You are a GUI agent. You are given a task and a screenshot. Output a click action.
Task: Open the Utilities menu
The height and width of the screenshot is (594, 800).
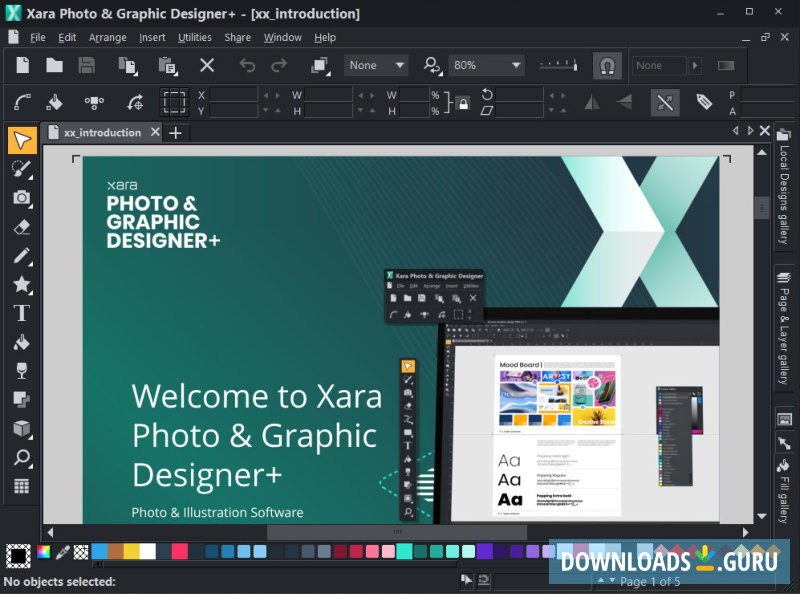pyautogui.click(x=194, y=37)
